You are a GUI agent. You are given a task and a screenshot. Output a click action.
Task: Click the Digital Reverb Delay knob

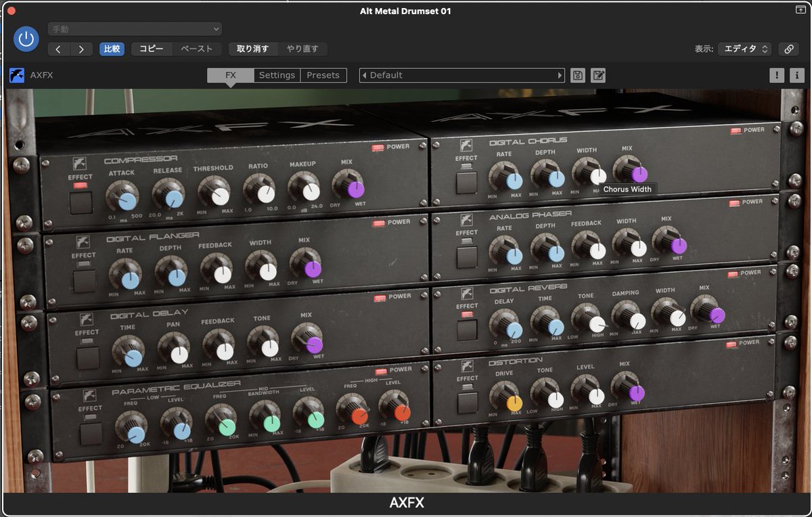(x=507, y=325)
